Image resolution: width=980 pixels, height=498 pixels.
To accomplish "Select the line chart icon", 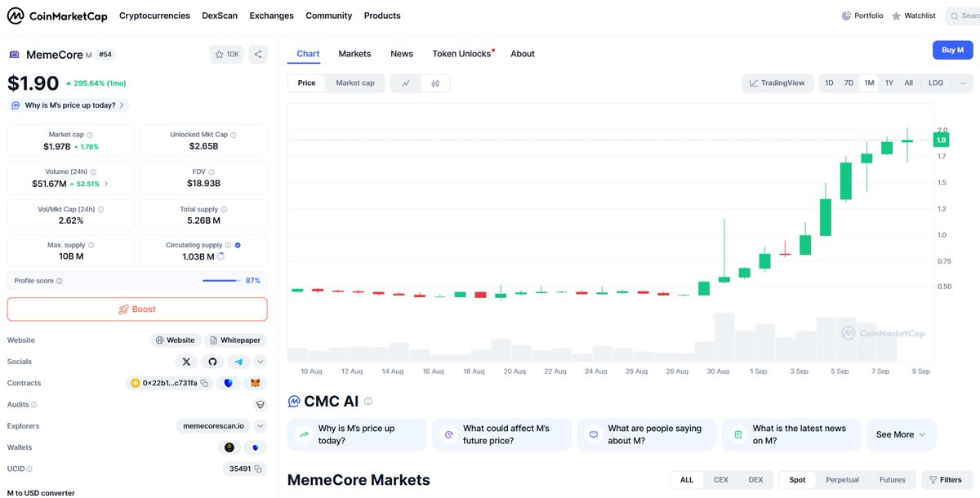I will click(x=406, y=82).
